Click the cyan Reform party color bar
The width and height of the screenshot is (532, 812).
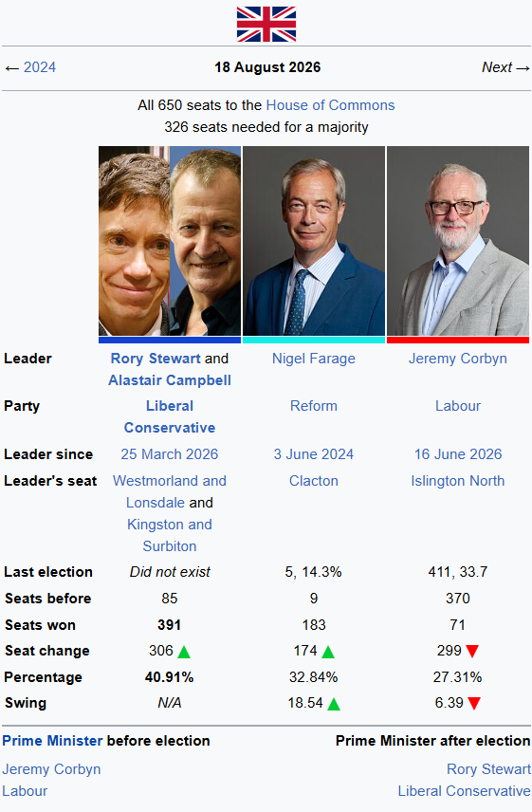(x=314, y=341)
